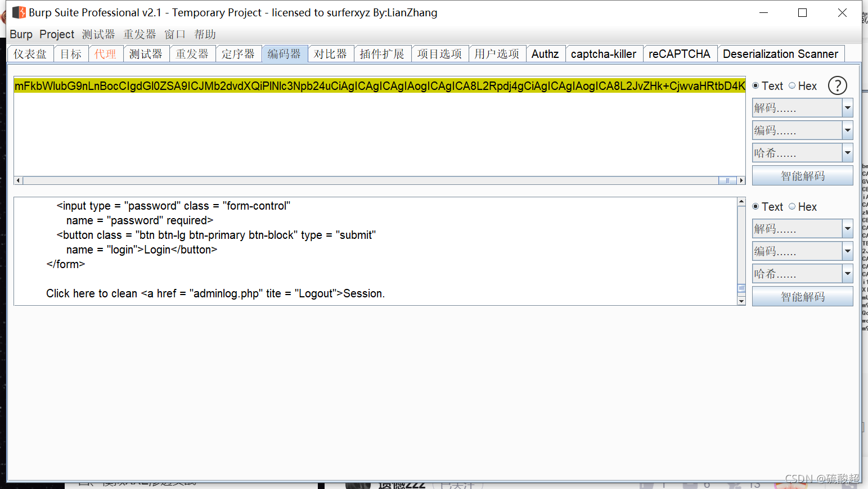Switch to the captcha-killer tab
This screenshot has width=868, height=489.
pos(604,54)
